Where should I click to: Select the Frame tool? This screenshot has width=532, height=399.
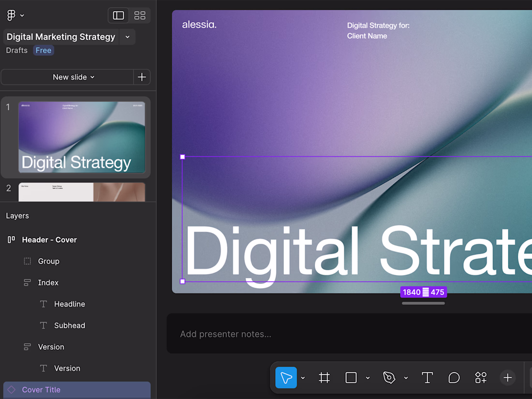click(325, 378)
